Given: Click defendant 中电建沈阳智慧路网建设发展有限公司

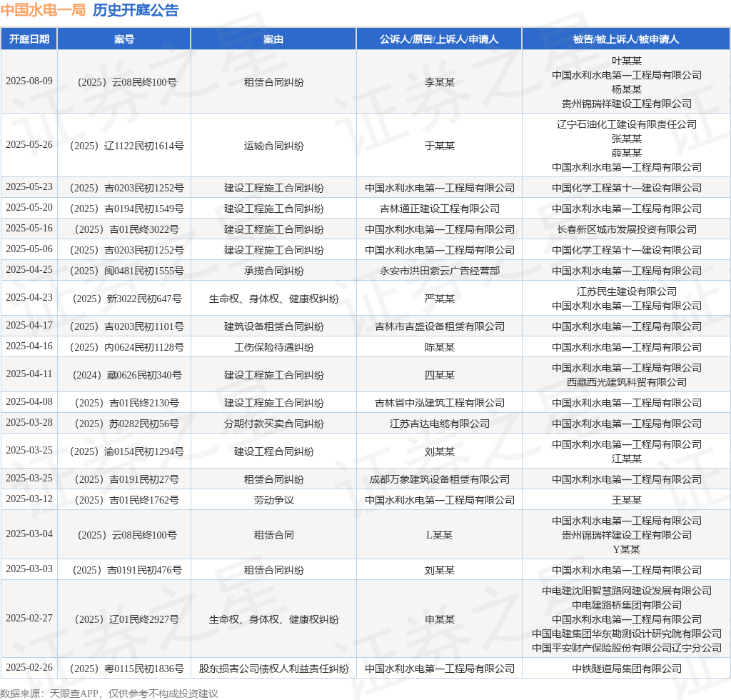Looking at the screenshot, I should (x=627, y=591).
